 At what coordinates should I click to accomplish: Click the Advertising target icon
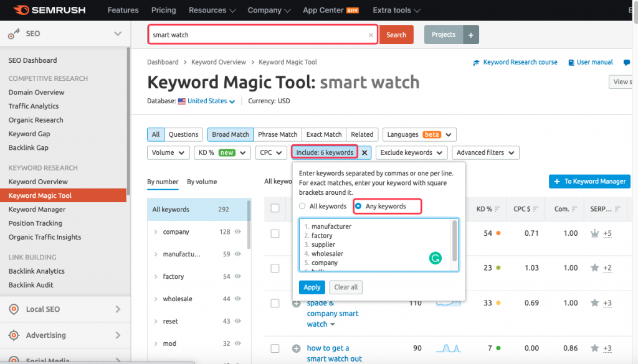(14, 335)
